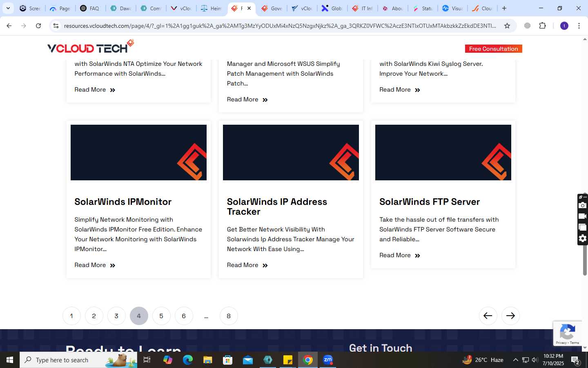Click the browser Back arrow
The width and height of the screenshot is (588, 368).
[9, 26]
